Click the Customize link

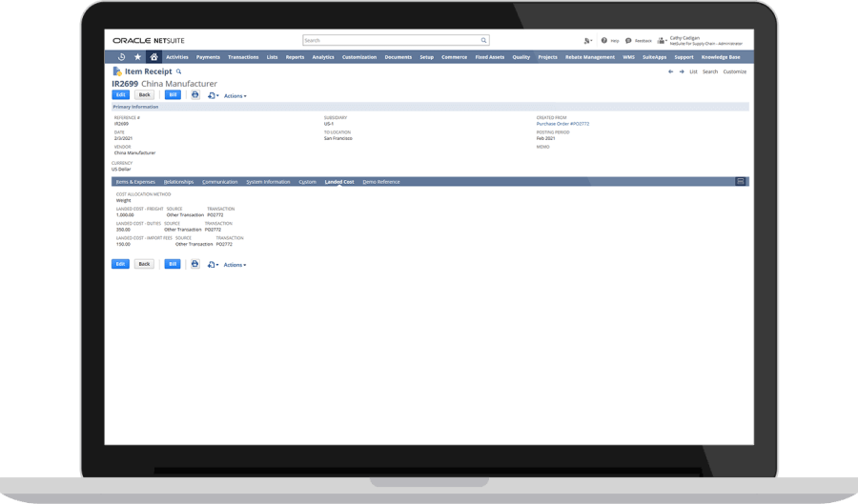click(x=734, y=71)
